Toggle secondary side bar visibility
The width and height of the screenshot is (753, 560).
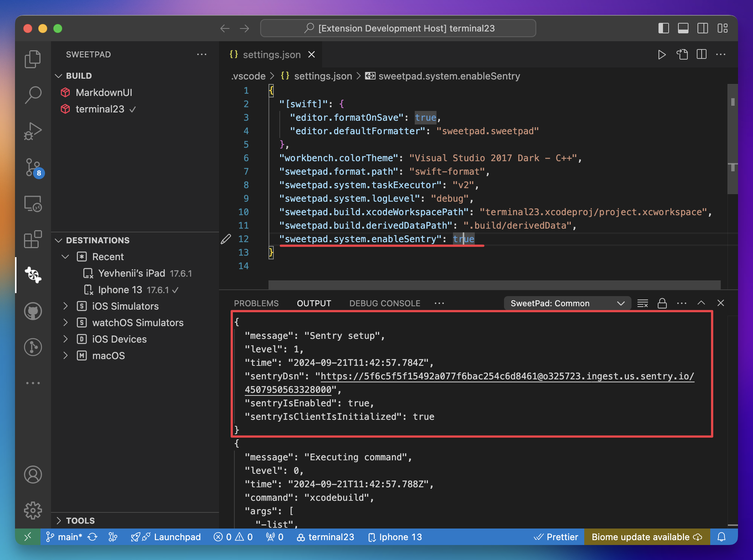(703, 28)
